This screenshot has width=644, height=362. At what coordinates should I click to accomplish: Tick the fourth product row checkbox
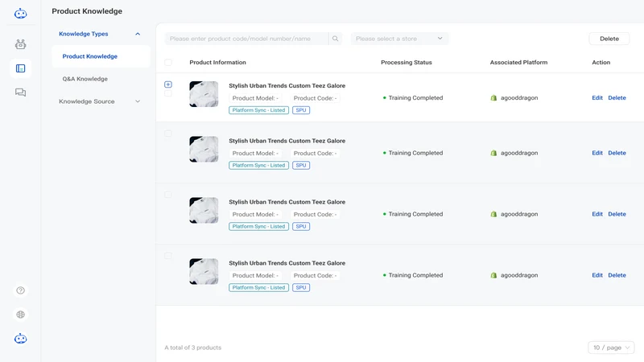pos(168,256)
